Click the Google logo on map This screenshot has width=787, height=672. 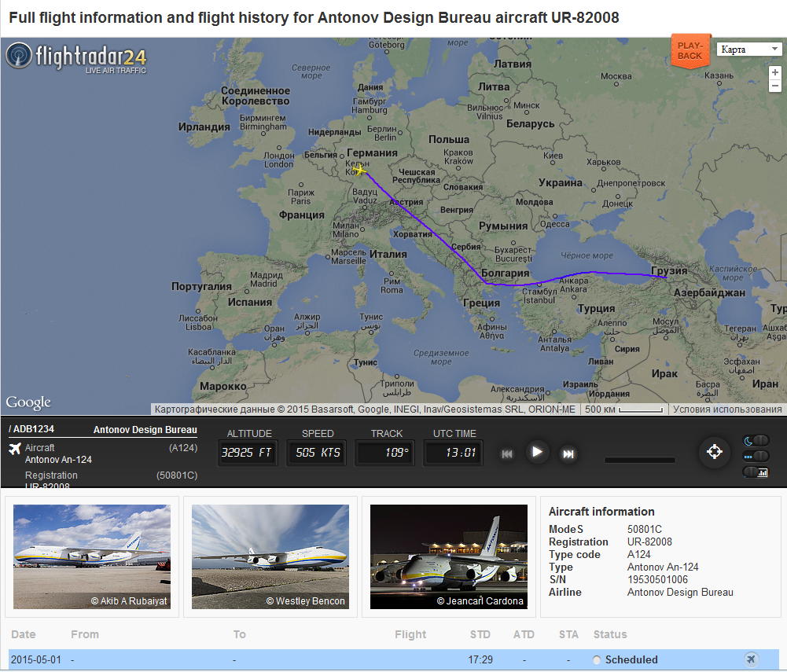[28, 403]
